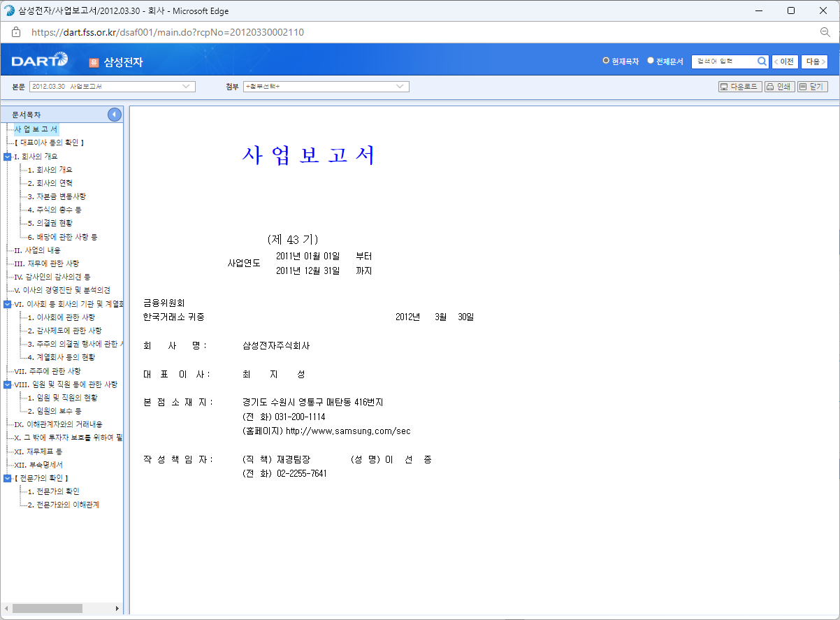840x620 pixels.
Task: Click the 삼성전자 company name in header
Action: (x=123, y=62)
